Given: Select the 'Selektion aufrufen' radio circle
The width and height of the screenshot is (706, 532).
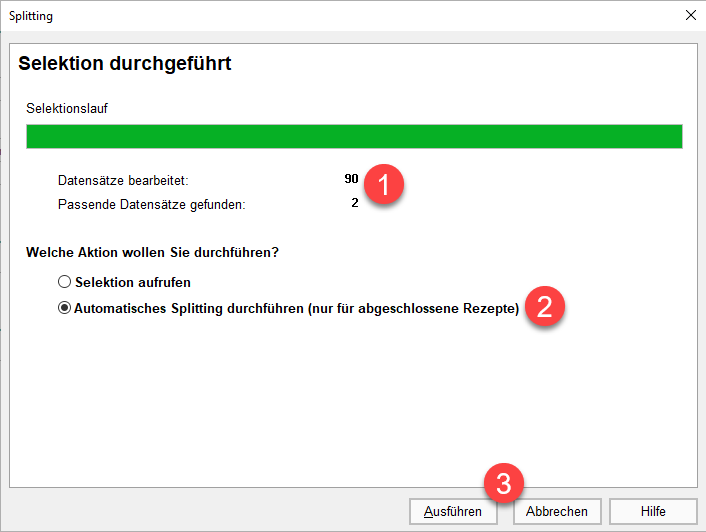Looking at the screenshot, I should tap(65, 283).
